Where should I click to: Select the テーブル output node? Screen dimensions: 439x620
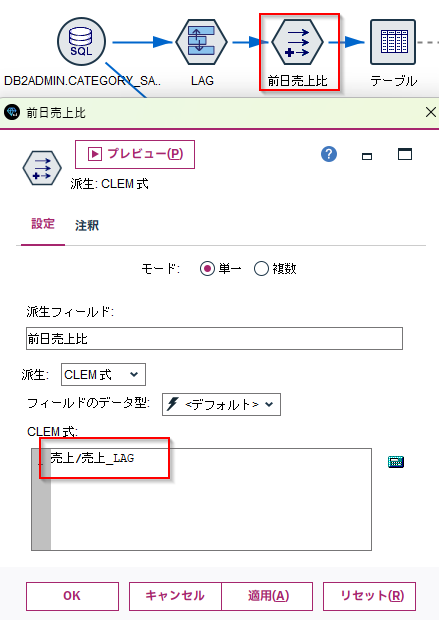[x=393, y=42]
